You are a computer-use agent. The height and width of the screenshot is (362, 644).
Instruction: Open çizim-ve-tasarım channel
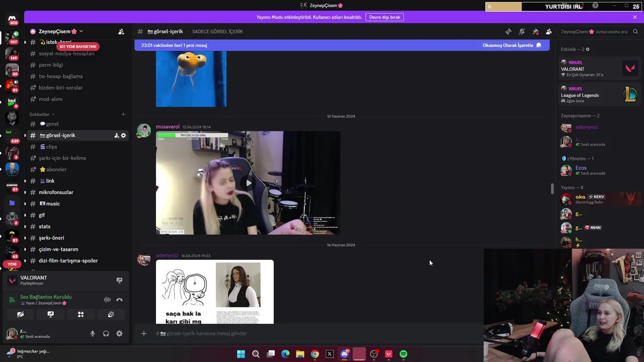58,249
